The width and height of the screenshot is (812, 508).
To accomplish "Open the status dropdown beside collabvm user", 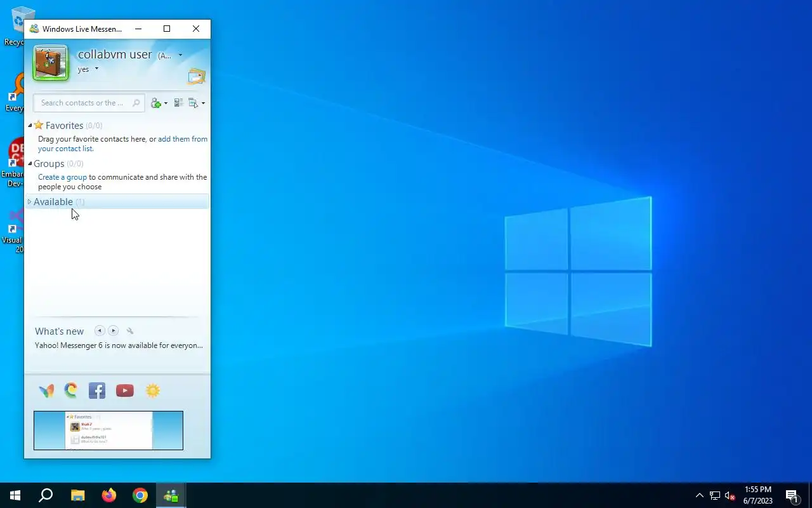I will 180,55.
